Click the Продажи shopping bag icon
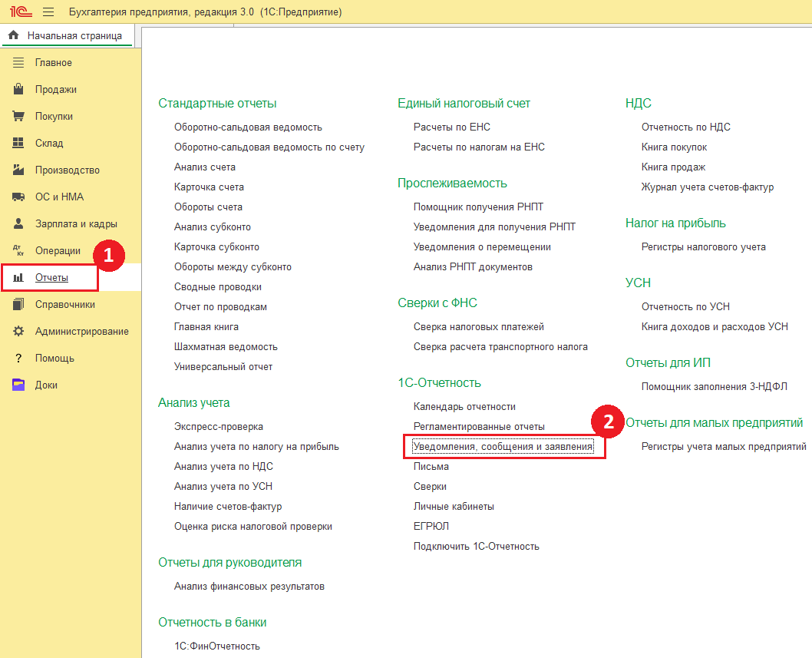 coord(18,89)
